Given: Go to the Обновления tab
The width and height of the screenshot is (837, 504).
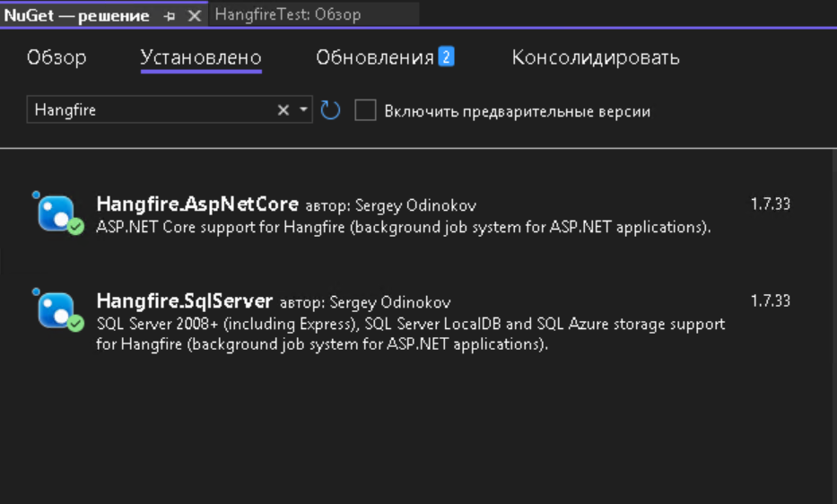Looking at the screenshot, I should pos(375,57).
